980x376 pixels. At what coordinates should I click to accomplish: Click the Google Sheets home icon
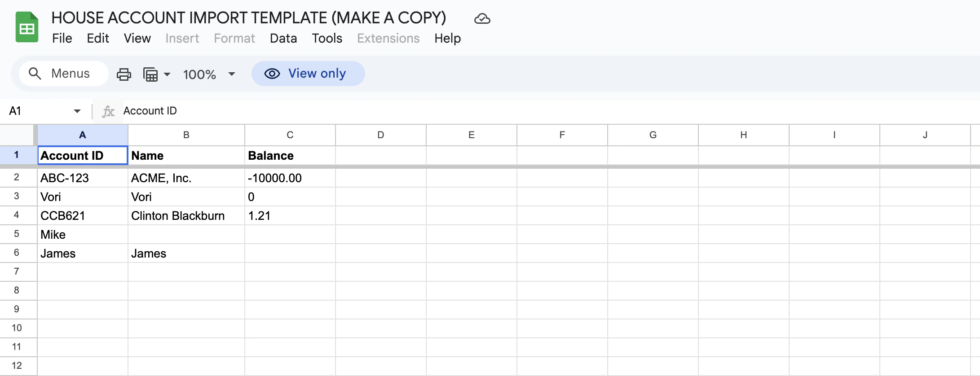[26, 27]
